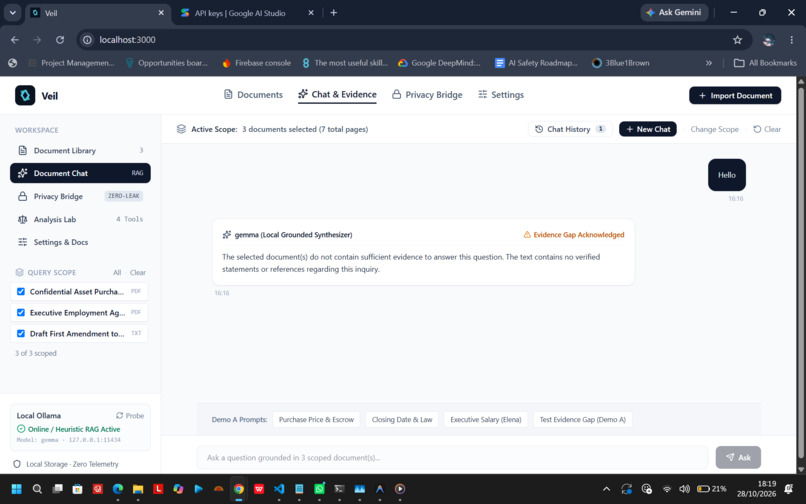Open Chrome three-dot menu
Viewport: 806px width, 504px height.
[x=792, y=40]
